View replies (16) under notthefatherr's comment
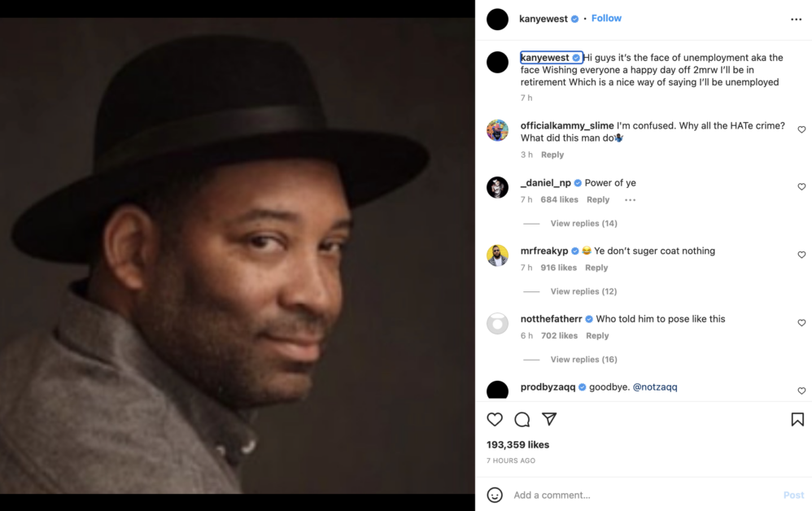Screen dimensions: 812x511 point(583,359)
